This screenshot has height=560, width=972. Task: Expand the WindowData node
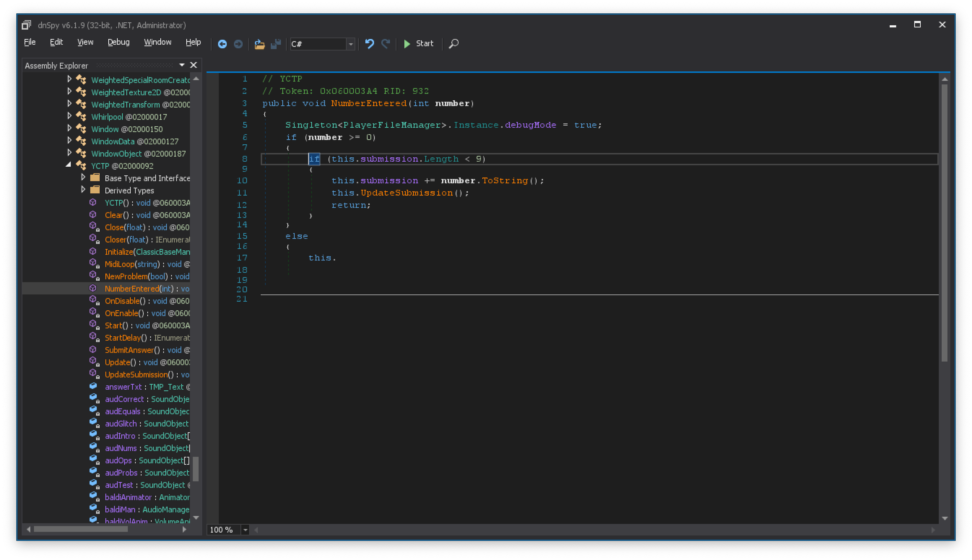coord(70,140)
